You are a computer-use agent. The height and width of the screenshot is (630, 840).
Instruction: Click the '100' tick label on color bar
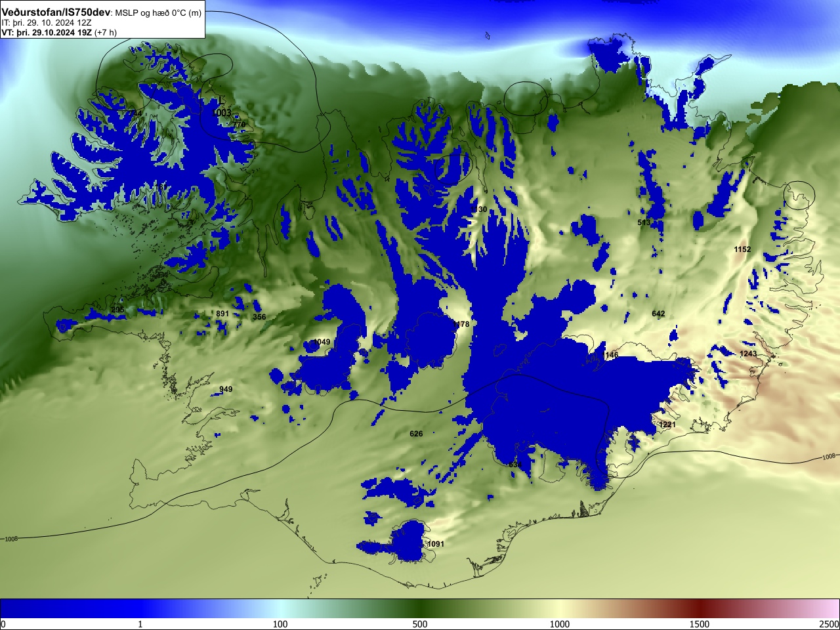[280, 624]
